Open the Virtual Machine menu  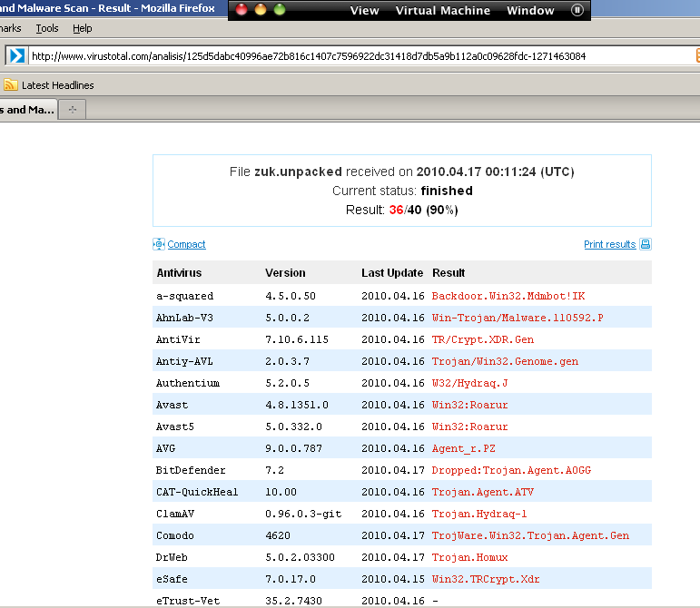(x=442, y=10)
